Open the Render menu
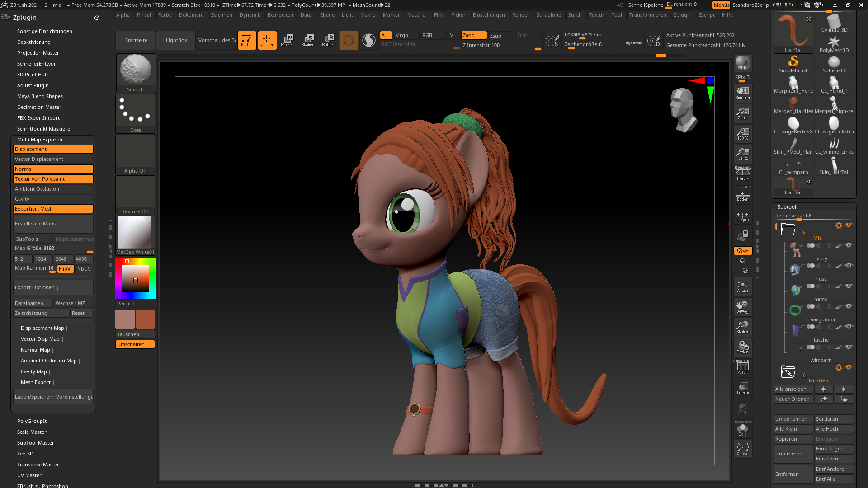The width and height of the screenshot is (868, 488). coord(520,15)
